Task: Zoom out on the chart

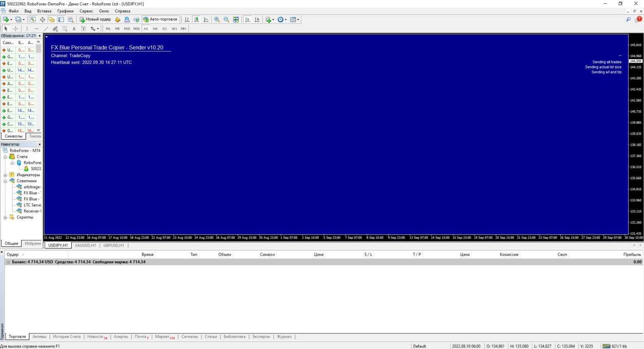Action: (x=226, y=19)
